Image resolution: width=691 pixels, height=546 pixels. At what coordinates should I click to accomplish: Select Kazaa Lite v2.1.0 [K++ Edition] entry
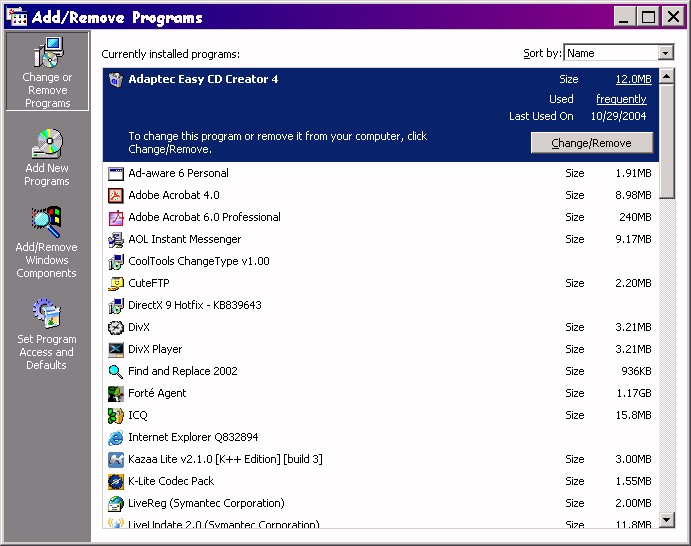pos(225,460)
